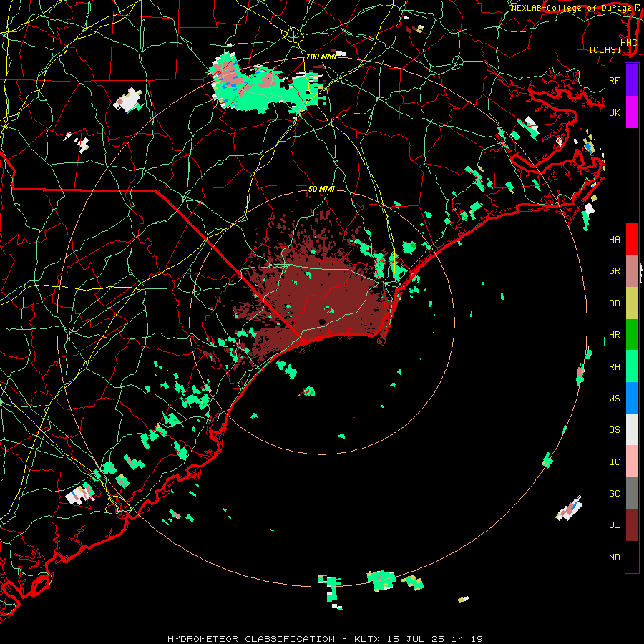Click the 'ND' legend label
The width and height of the screenshot is (644, 644).
tap(614, 557)
